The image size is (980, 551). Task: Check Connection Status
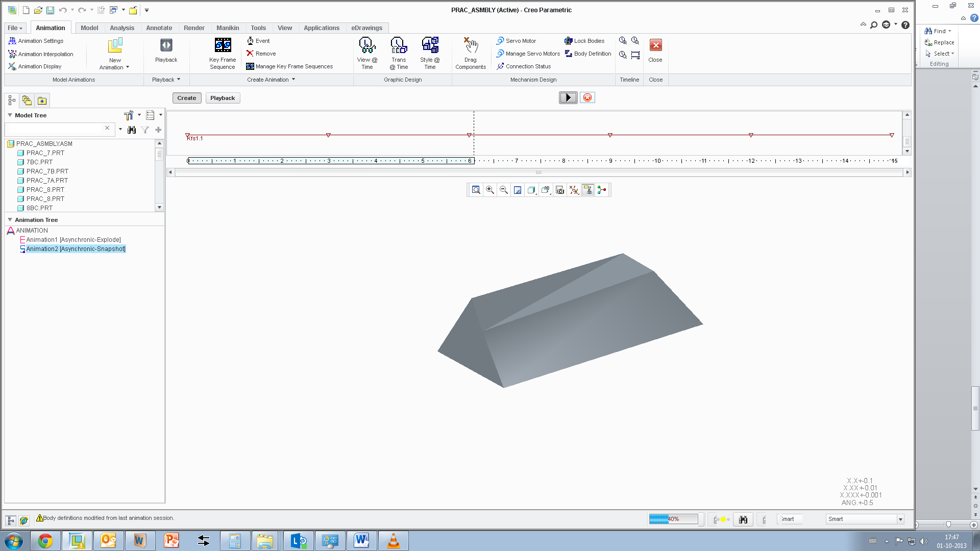(524, 66)
